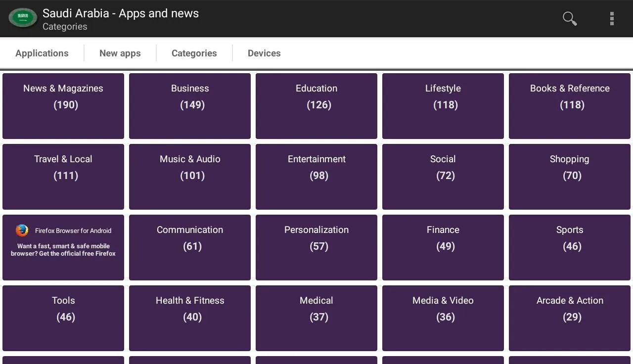Tap the Medical category tile
Viewport: 633px width, 364px height.
coord(316,318)
